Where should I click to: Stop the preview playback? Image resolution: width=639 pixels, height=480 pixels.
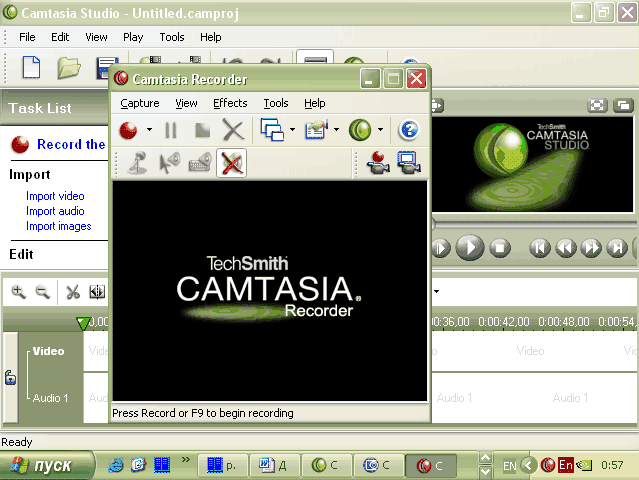(500, 247)
